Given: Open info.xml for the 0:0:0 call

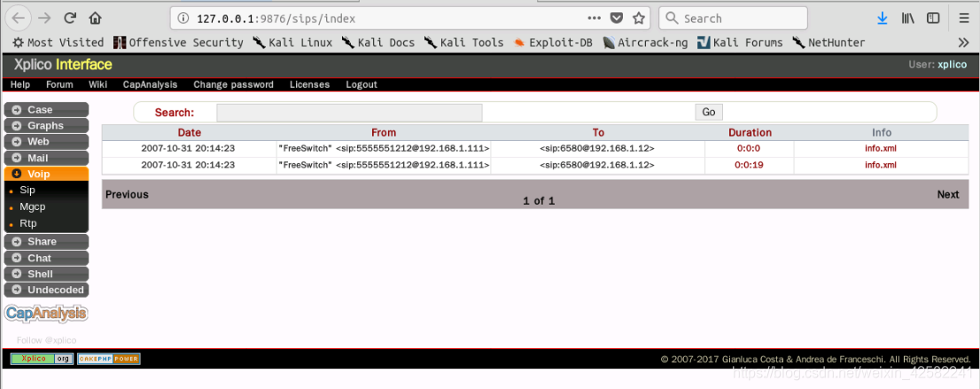Looking at the screenshot, I should tap(881, 148).
